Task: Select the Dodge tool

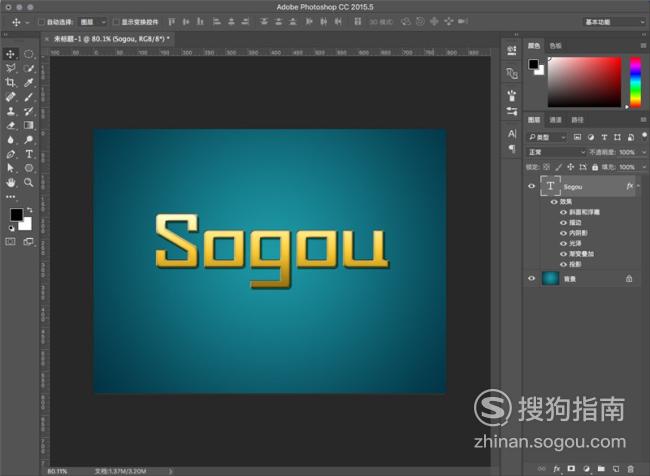Action: pyautogui.click(x=28, y=139)
